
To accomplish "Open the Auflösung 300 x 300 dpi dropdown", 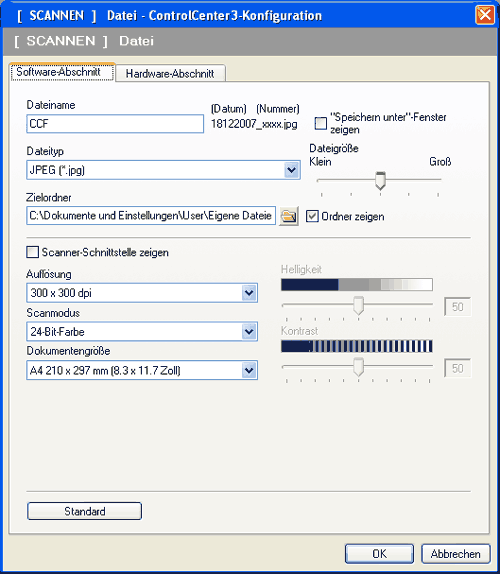I will tap(249, 293).
